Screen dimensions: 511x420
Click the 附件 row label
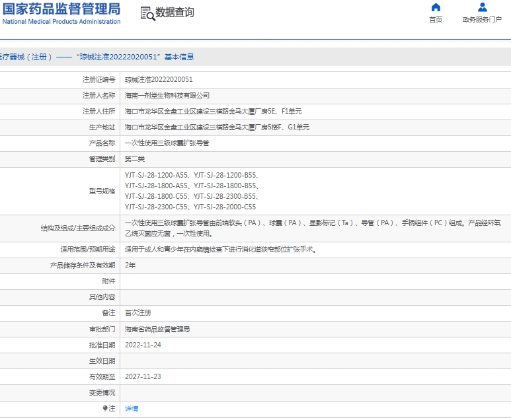108,281
